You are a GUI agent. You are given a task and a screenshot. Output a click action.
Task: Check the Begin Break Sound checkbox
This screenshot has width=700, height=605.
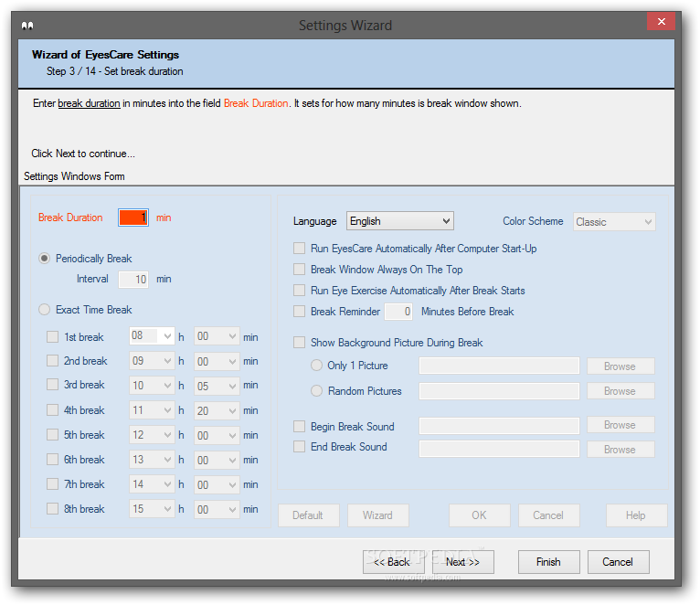point(299,427)
